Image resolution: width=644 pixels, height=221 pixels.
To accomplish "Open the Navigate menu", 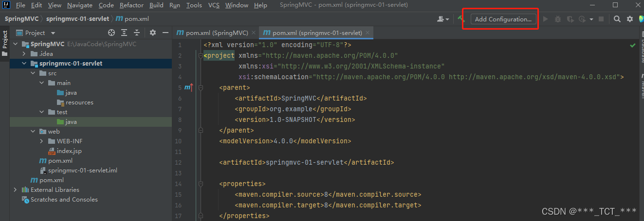I will pos(80,5).
